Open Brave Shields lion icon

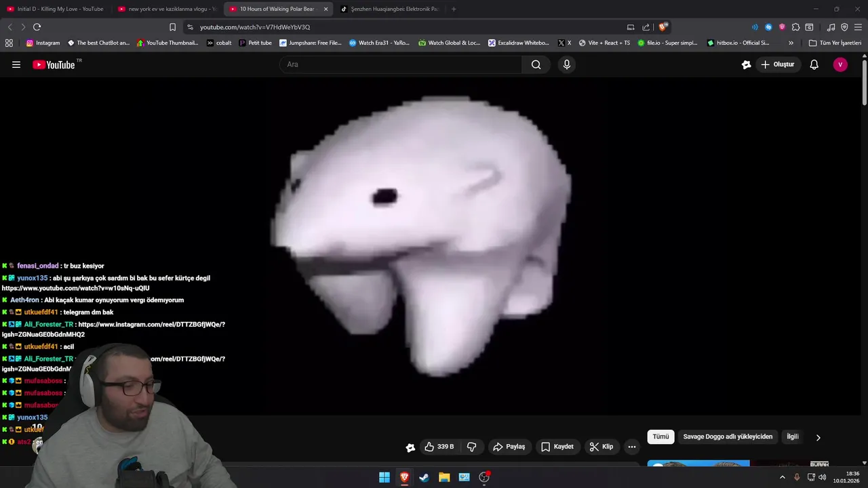pos(663,27)
